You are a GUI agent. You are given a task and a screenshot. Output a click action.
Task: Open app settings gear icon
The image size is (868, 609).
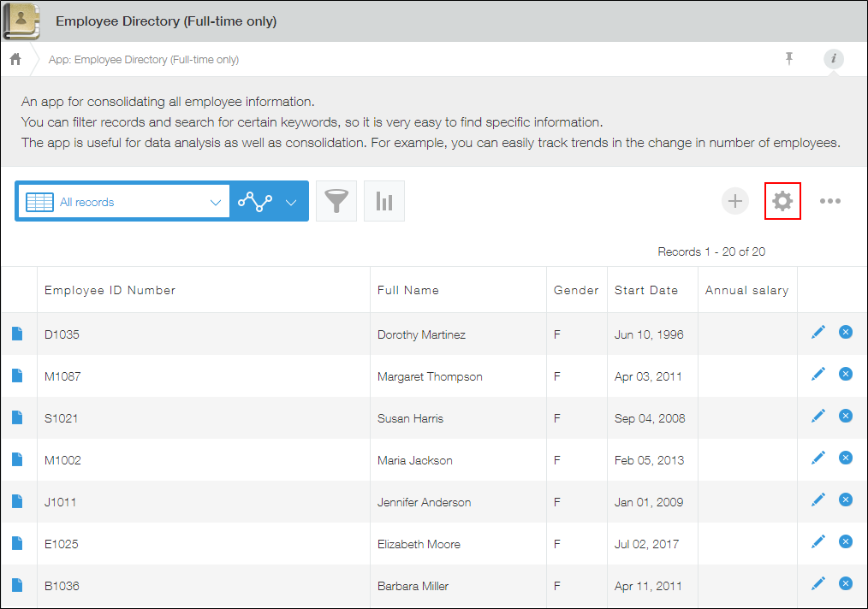click(x=782, y=201)
